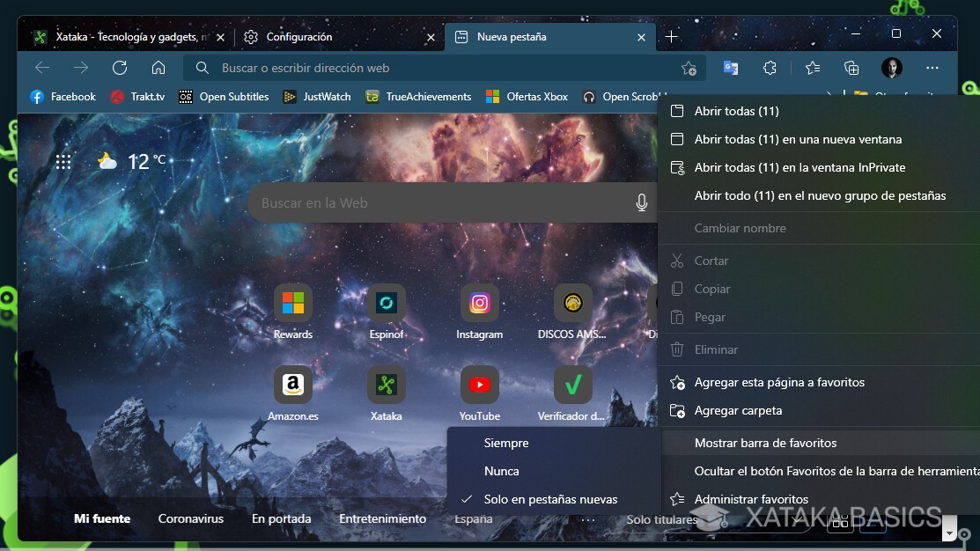Click the 'Coronavirus' feed topic
The height and width of the screenshot is (551, 980).
point(191,518)
